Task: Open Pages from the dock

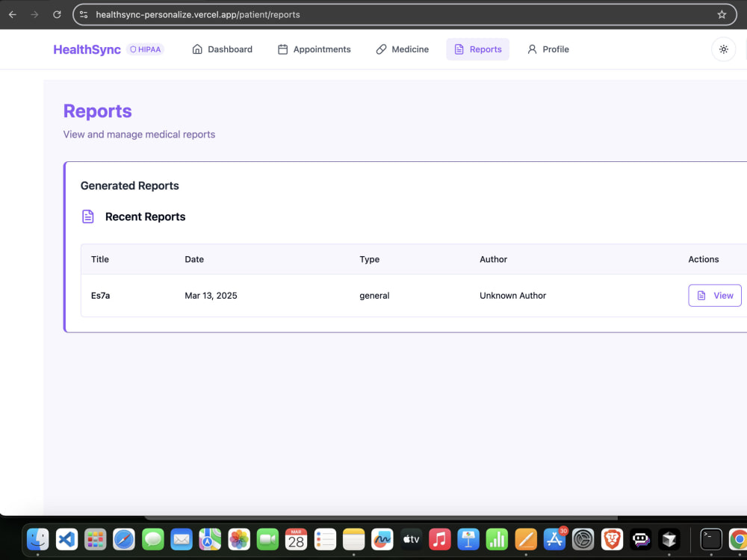Action: [x=526, y=540]
